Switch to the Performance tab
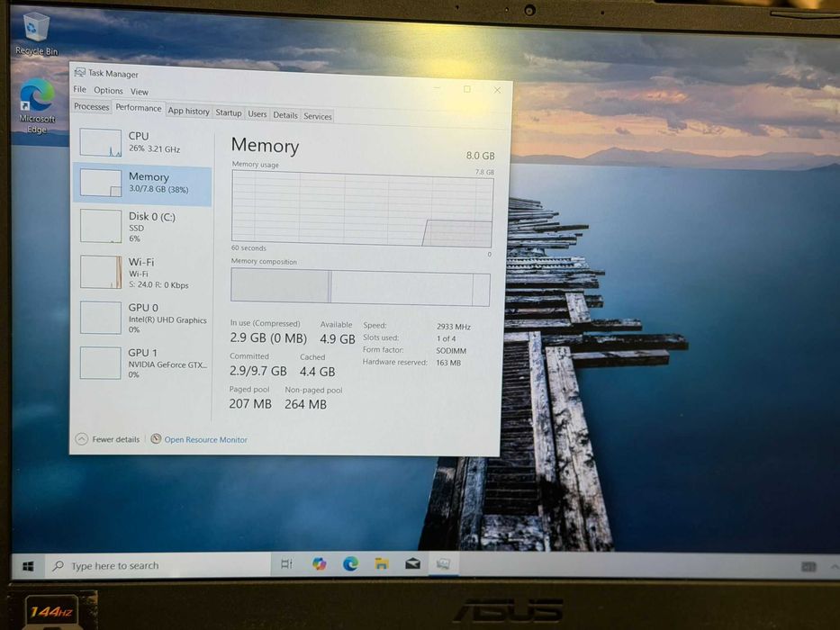 [139, 108]
